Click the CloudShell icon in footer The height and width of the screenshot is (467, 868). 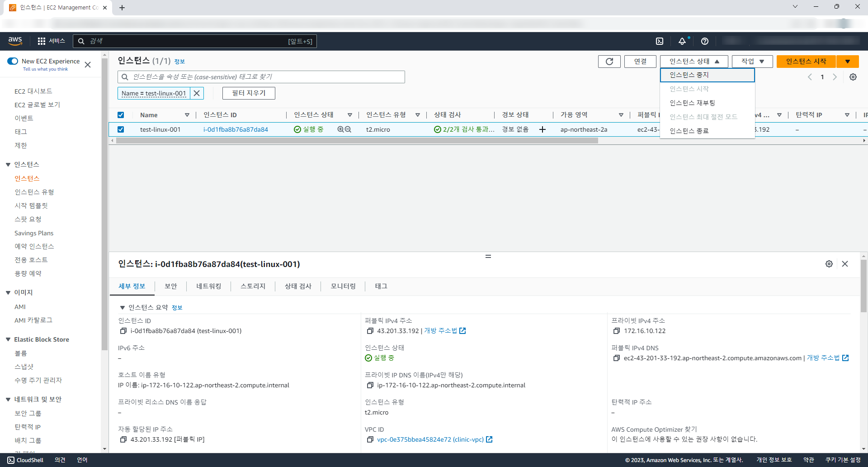11,460
